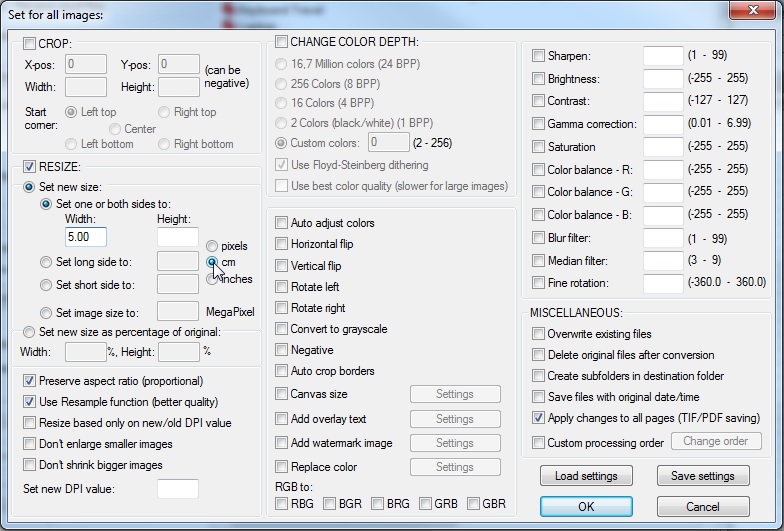The height and width of the screenshot is (531, 784).
Task: Toggle Preserve aspect ratio checkbox
Action: click(29, 381)
